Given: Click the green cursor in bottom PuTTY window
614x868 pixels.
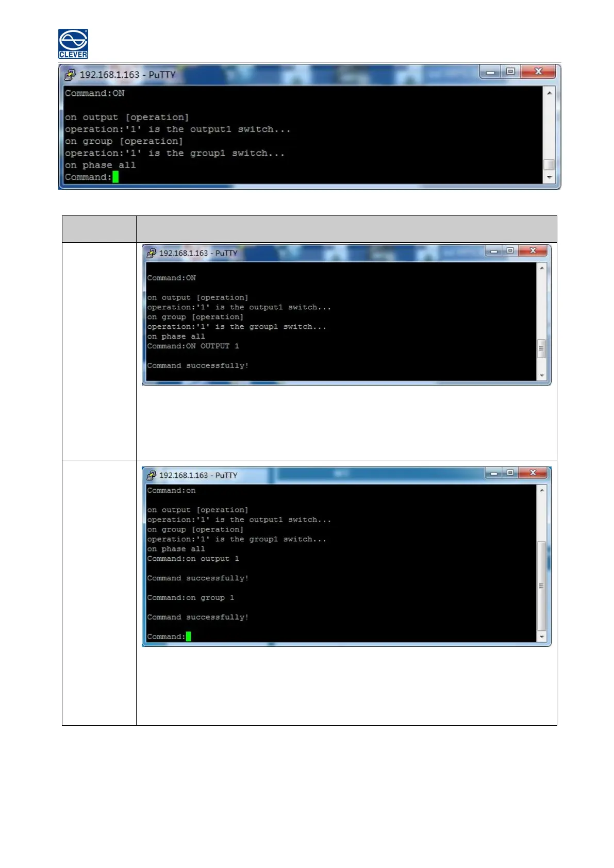Looking at the screenshot, I should 189,637.
